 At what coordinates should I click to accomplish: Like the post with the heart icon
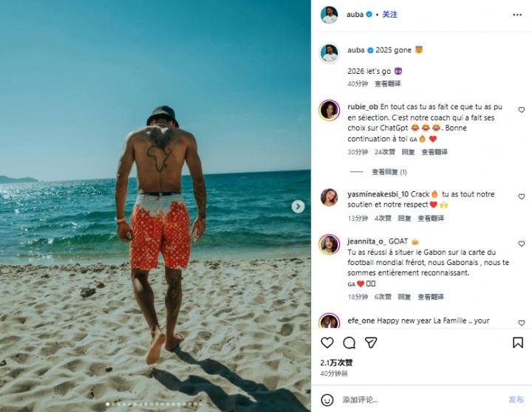click(x=327, y=343)
